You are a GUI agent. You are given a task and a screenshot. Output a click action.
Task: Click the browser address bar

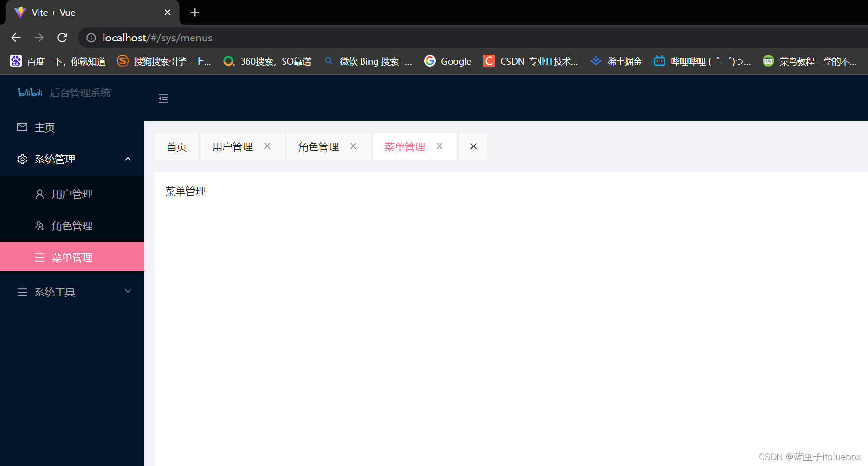(289, 38)
